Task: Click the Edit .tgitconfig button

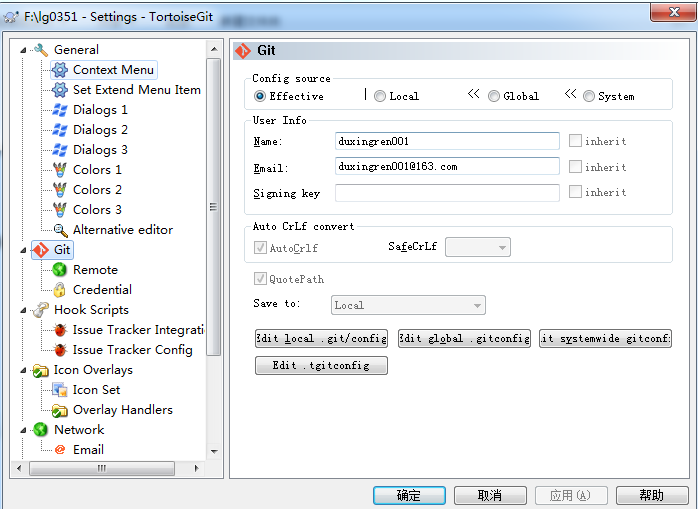Action: 321,366
